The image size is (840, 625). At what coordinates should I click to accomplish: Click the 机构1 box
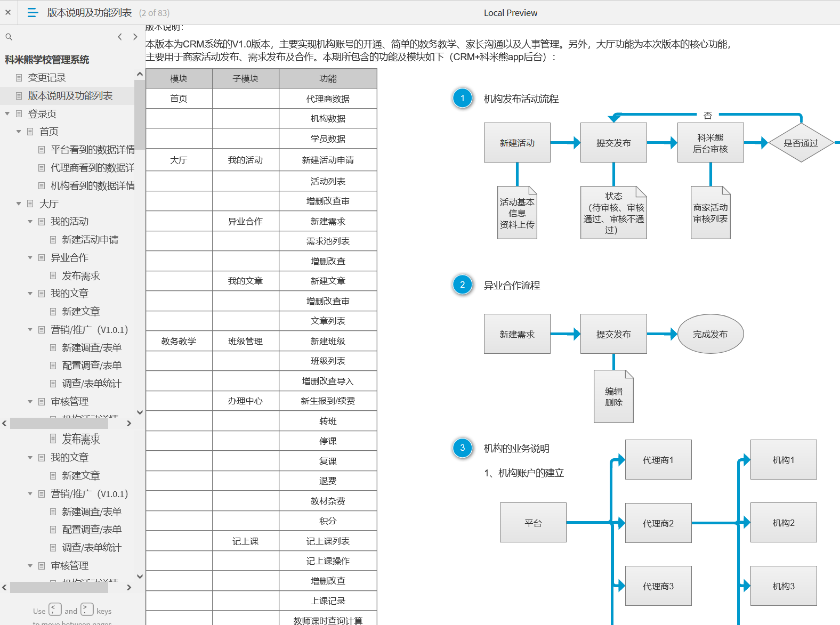pyautogui.click(x=784, y=460)
